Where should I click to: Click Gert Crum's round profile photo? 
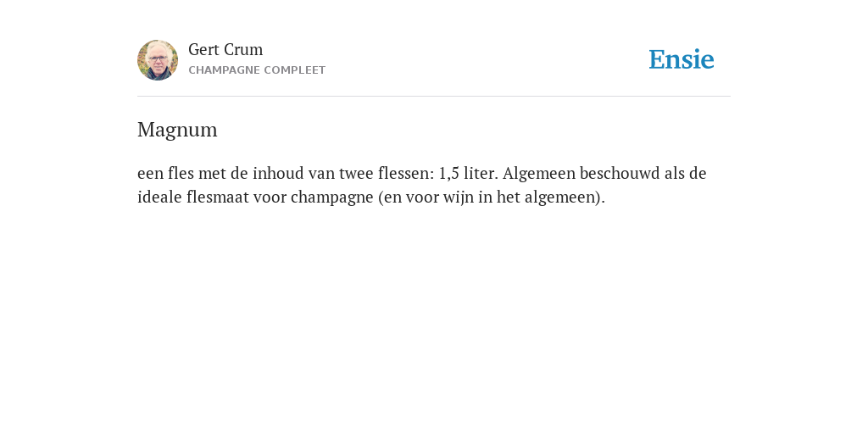click(158, 60)
